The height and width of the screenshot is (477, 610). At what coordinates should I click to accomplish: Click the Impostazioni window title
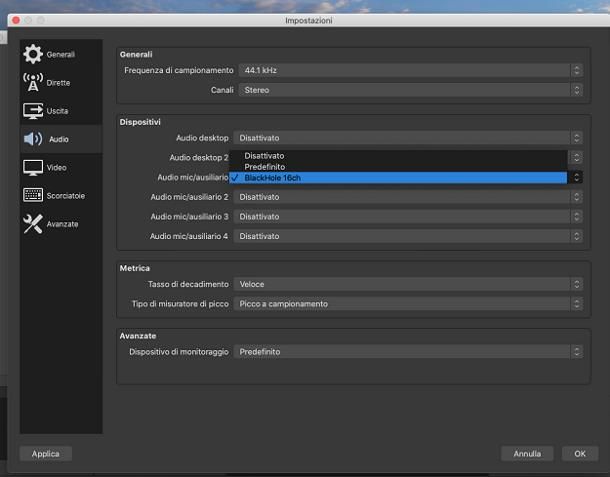point(309,20)
